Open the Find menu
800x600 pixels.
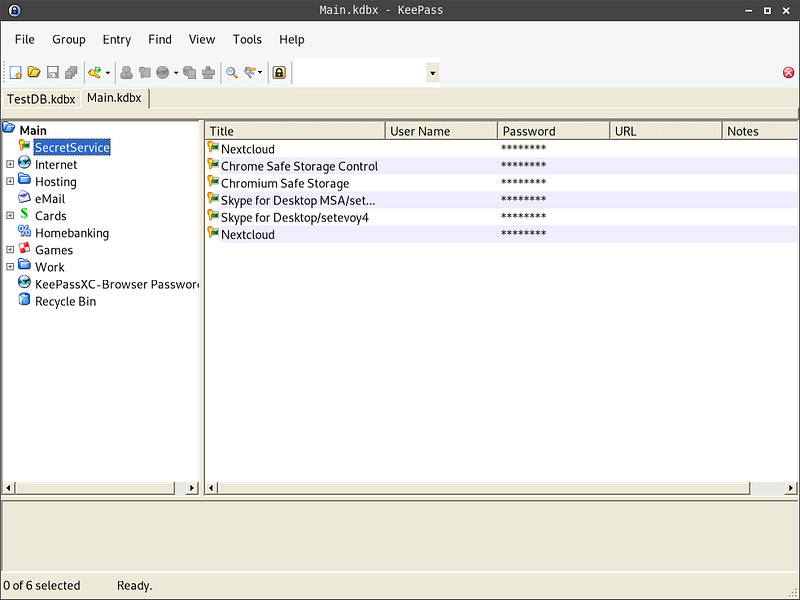pyautogui.click(x=160, y=39)
